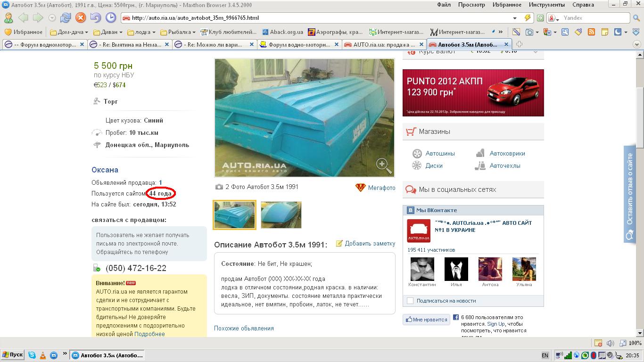Expand the address bar URL history dropdown

click(515, 18)
